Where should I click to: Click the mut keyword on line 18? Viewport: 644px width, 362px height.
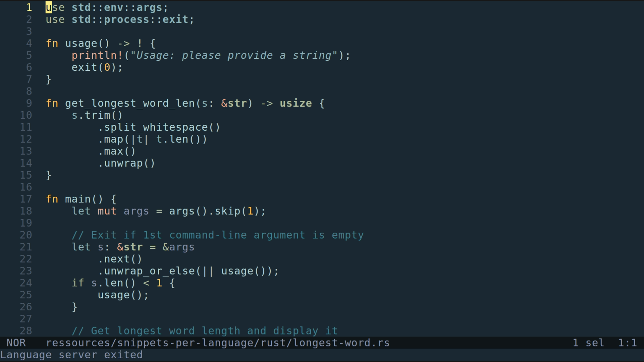click(107, 211)
